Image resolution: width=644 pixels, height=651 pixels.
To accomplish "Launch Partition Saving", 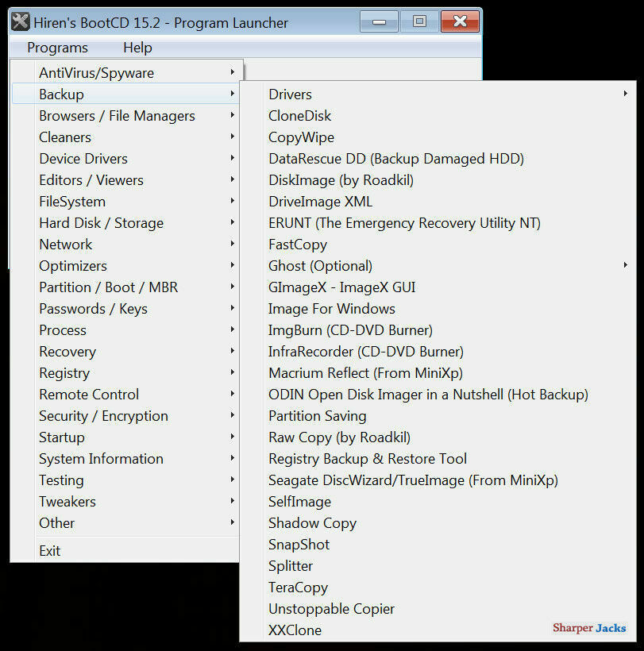I will (438, 416).
